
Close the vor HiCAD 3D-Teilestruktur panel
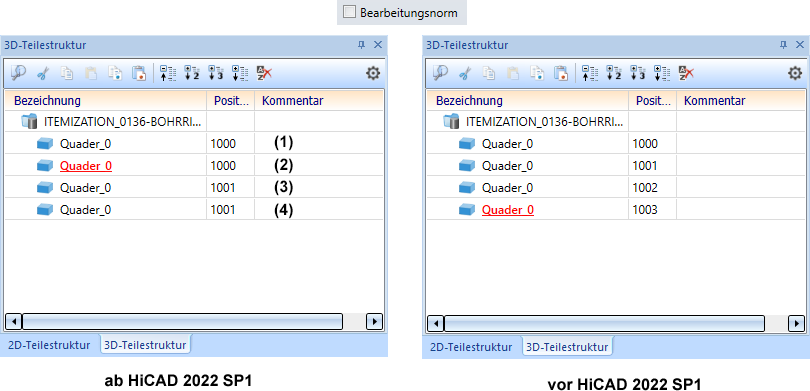[x=800, y=45]
